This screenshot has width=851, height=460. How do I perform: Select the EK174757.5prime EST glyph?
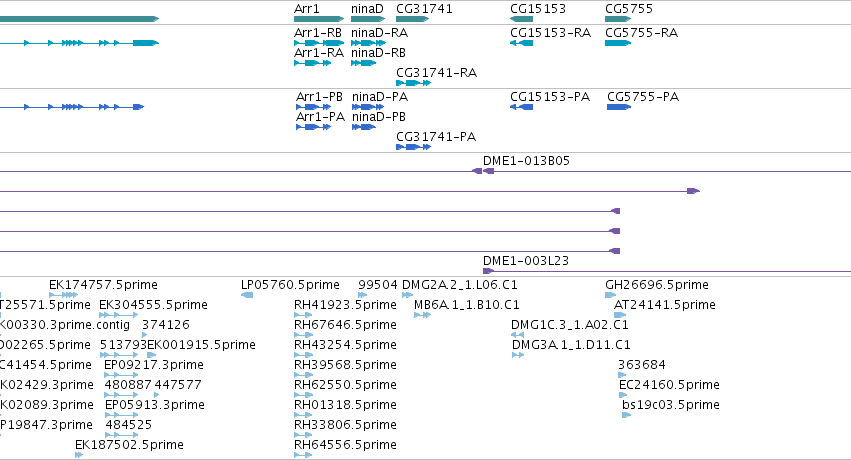(x=63, y=295)
